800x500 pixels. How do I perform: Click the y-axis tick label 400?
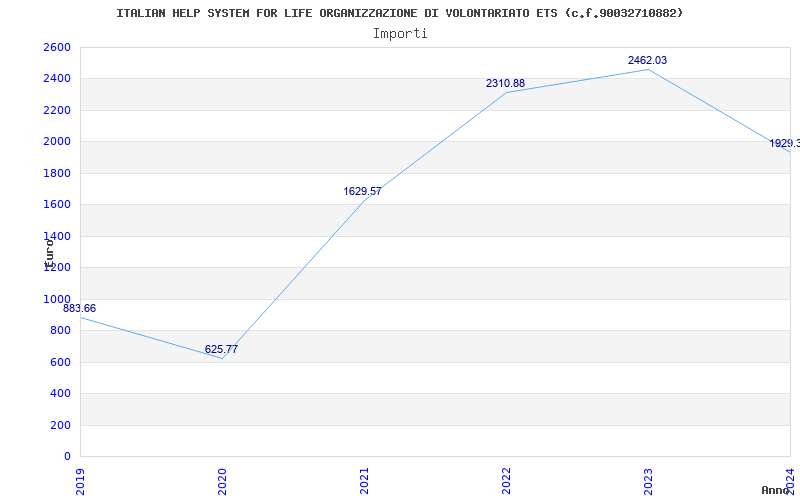pos(60,393)
